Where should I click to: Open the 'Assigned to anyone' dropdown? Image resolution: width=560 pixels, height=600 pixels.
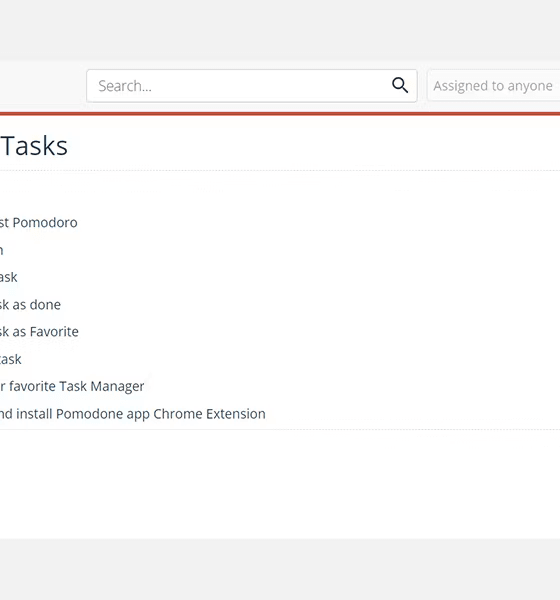494,86
